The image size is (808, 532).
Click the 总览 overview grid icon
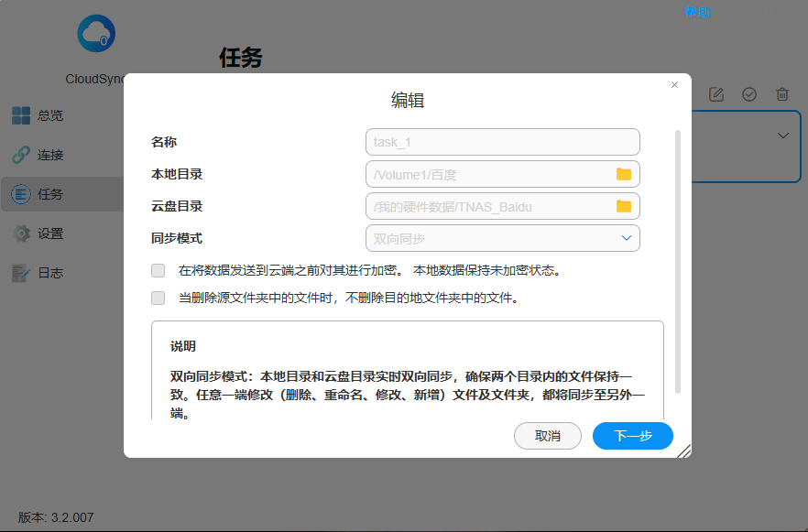[21, 115]
